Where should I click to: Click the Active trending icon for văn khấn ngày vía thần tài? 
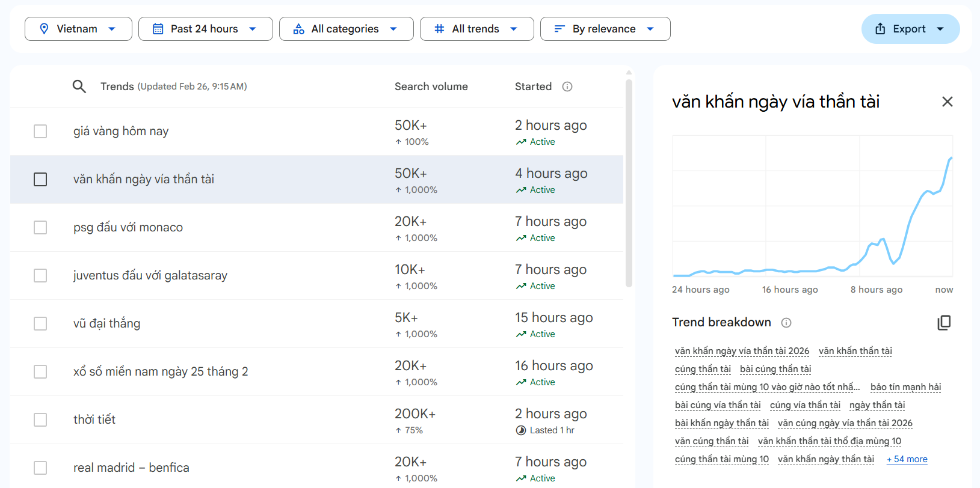[521, 190]
